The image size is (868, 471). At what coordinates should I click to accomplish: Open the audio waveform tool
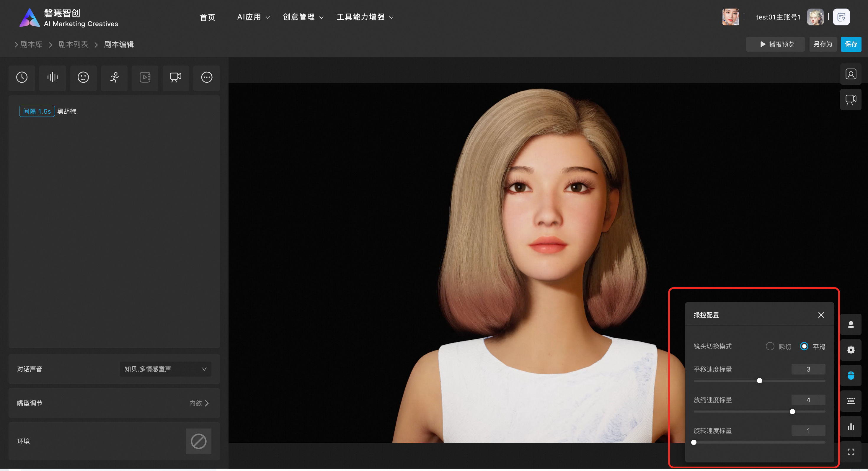pos(53,78)
